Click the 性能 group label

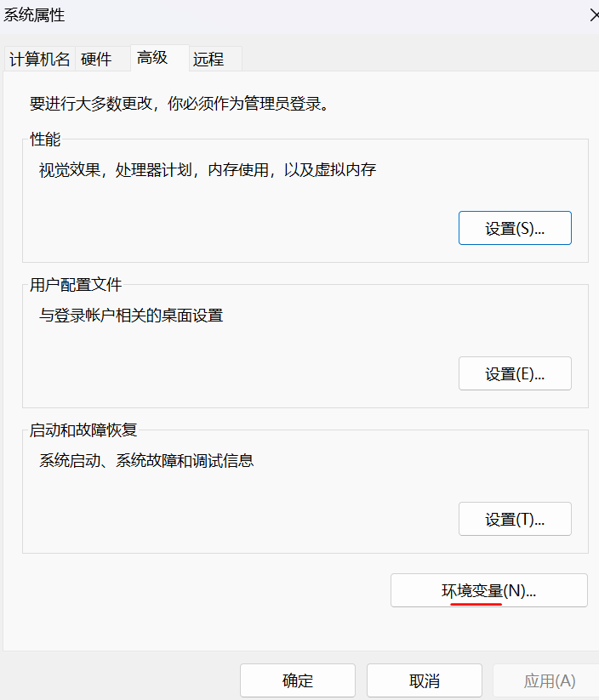45,139
